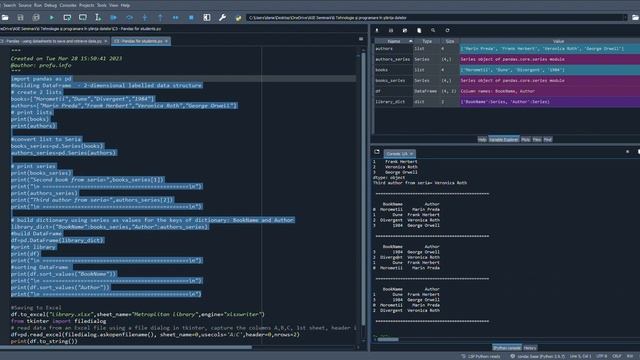Switch to the History bottom tab

[530, 348]
